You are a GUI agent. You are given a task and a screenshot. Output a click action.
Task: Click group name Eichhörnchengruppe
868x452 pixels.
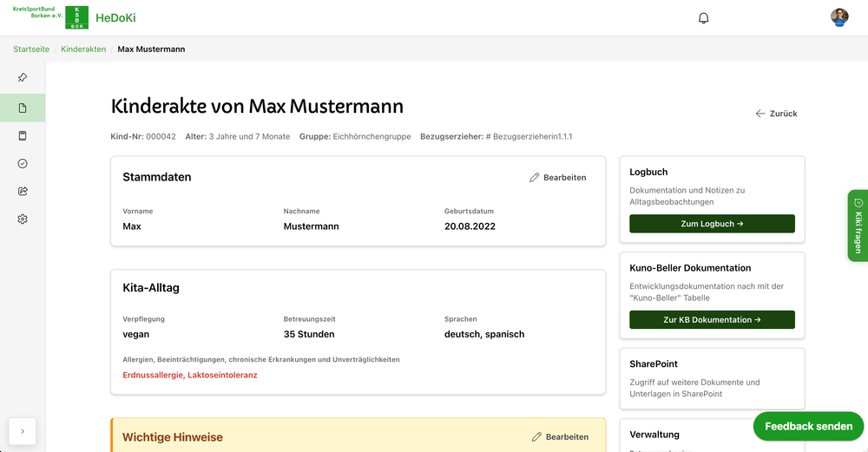coord(372,137)
